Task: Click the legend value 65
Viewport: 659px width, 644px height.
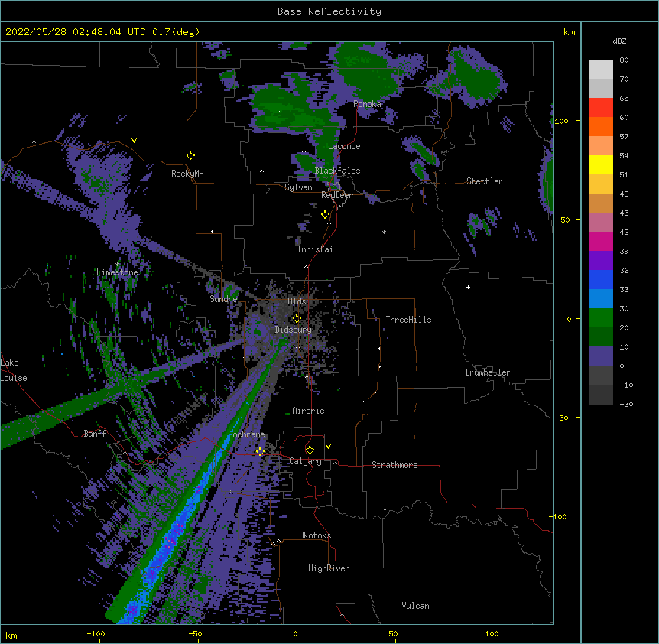Action: pyautogui.click(x=624, y=99)
